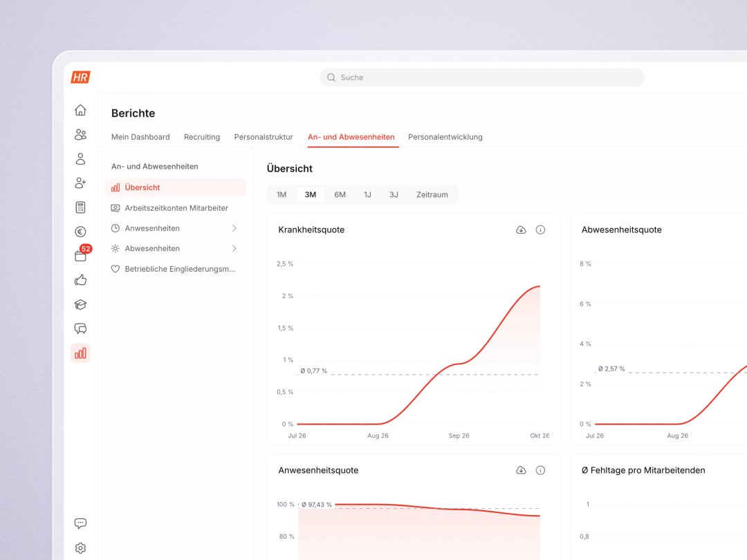Click the HR logo icon
This screenshot has height=560, width=747.
(80, 77)
